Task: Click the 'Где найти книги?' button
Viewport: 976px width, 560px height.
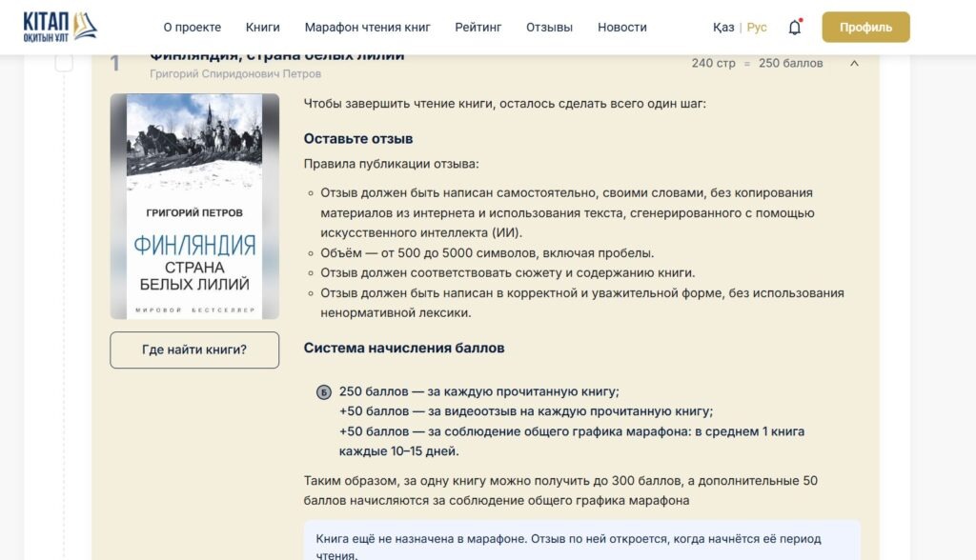Action: (194, 350)
